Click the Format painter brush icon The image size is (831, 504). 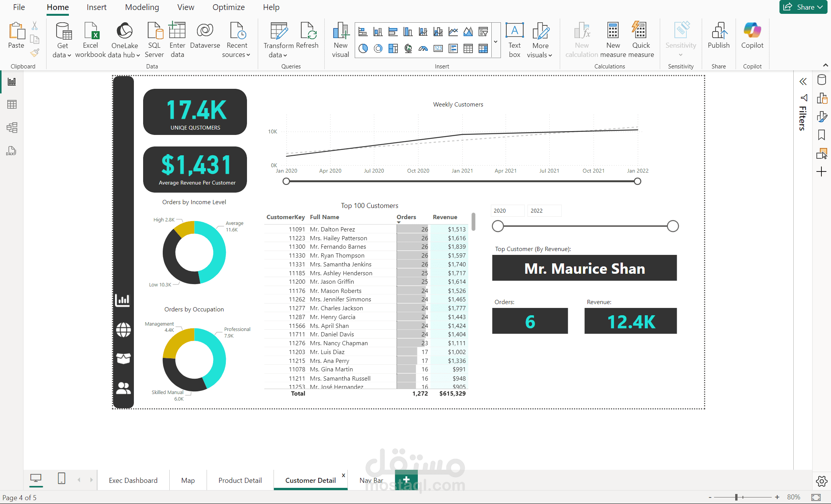(35, 53)
